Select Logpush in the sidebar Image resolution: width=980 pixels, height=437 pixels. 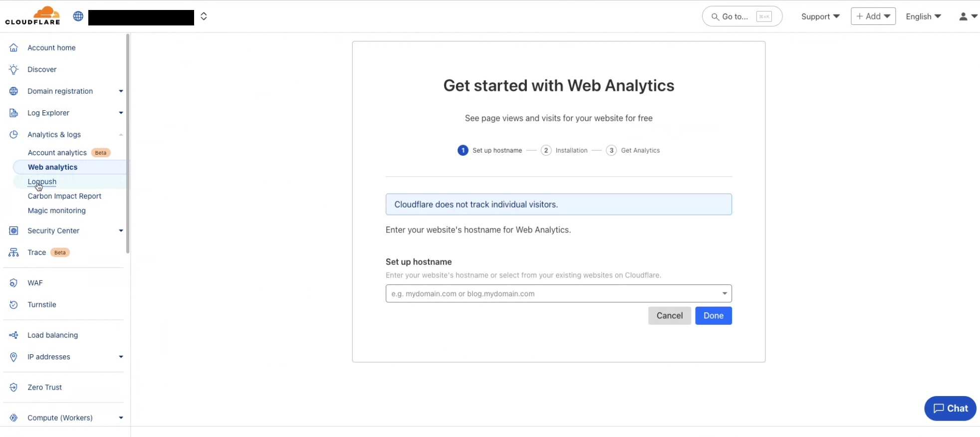coord(42,182)
